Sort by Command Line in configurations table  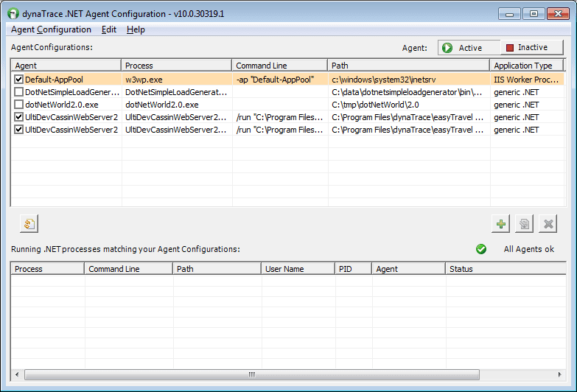pyautogui.click(x=280, y=66)
